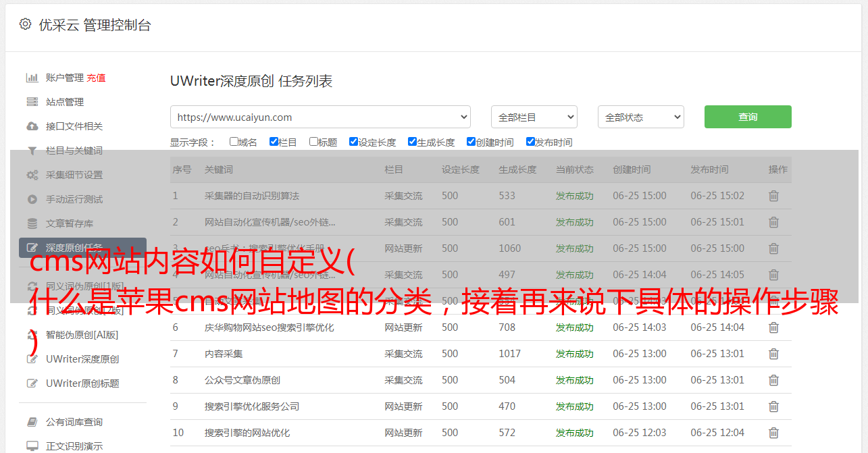Enable the 域名 field checkbox
This screenshot has height=453, width=868.
(x=234, y=142)
